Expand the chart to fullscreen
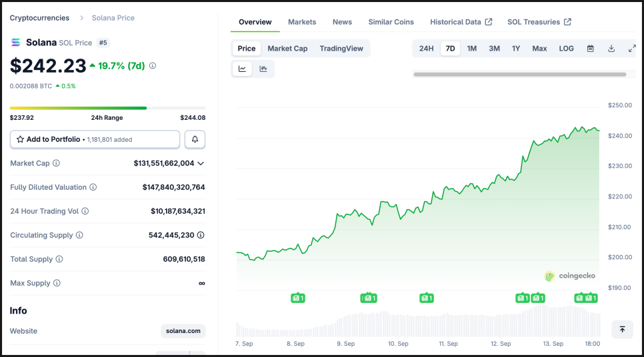Image resolution: width=644 pixels, height=357 pixels. 632,49
